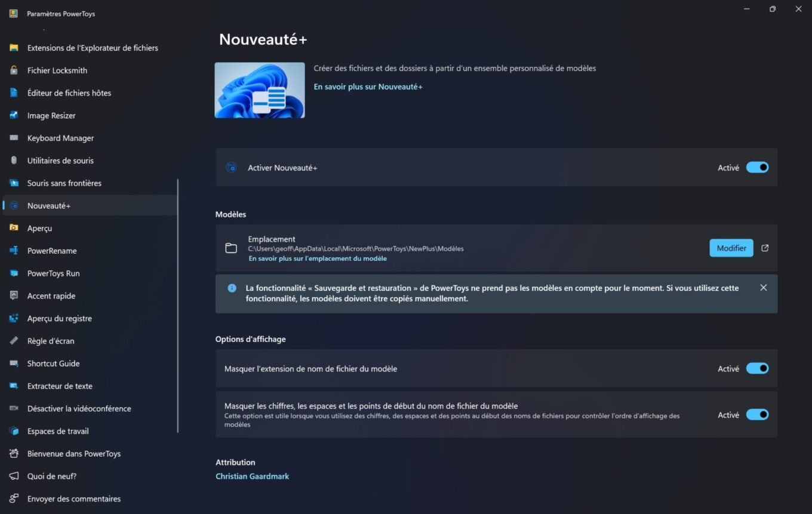Open Souris sans frontières settings

[x=90, y=183]
